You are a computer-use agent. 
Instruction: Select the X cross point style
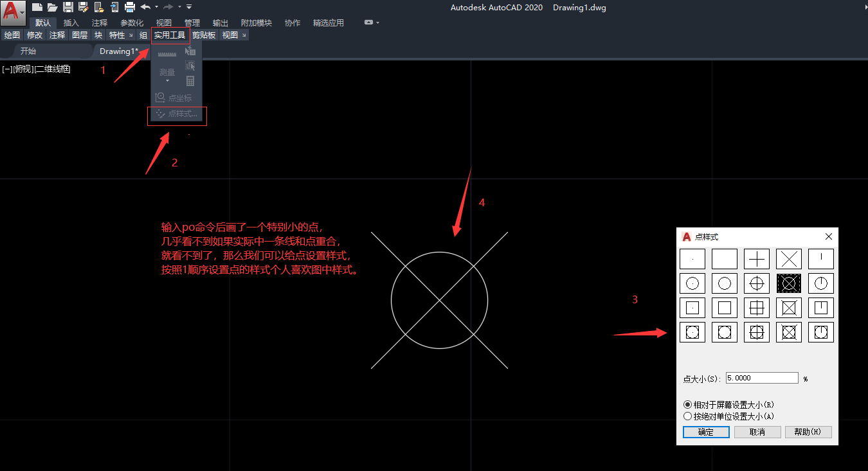[789, 259]
